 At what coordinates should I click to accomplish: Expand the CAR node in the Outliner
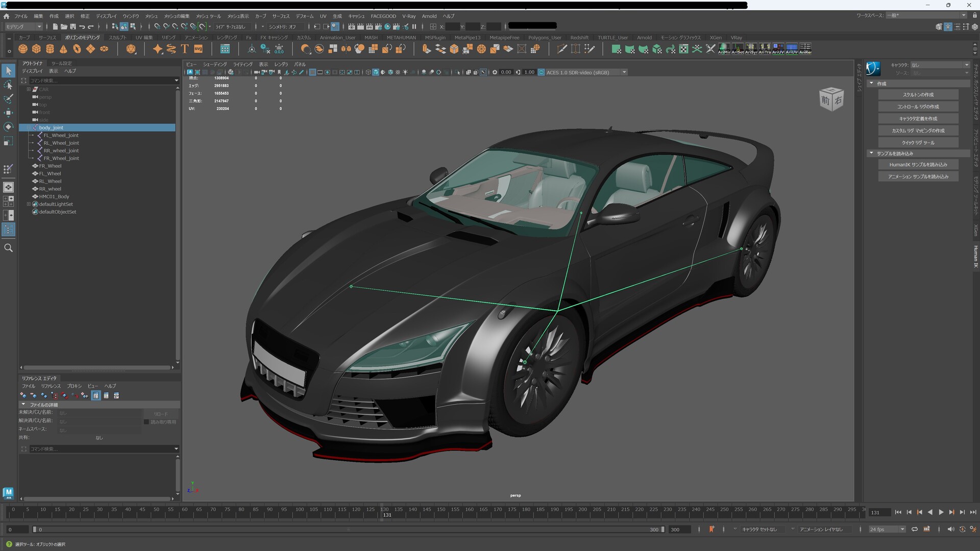click(x=29, y=89)
